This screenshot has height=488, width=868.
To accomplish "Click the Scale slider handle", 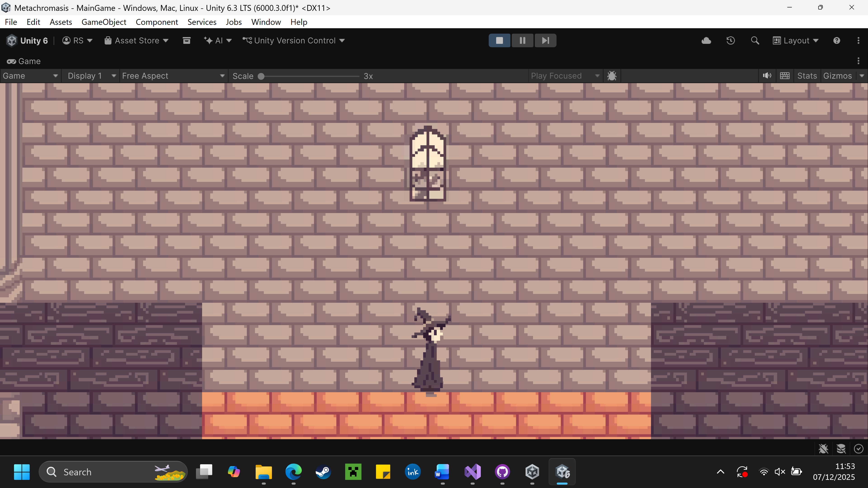I will point(261,76).
